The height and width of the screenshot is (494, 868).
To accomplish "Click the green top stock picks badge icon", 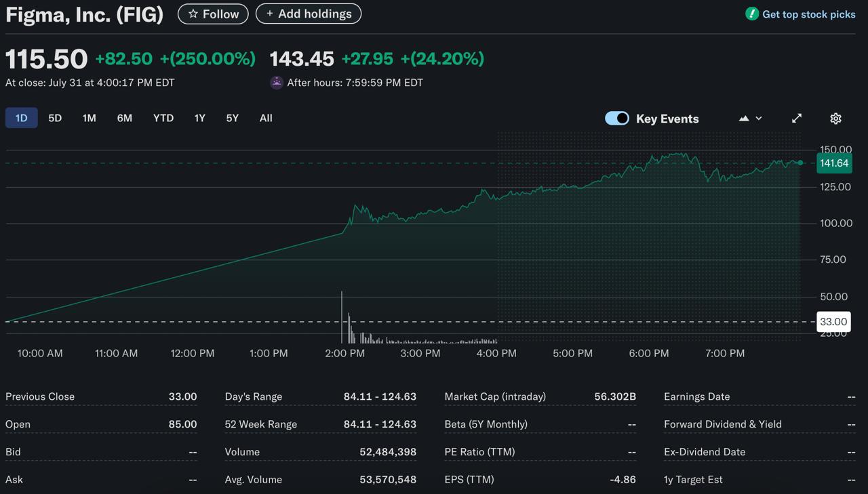I will click(751, 14).
